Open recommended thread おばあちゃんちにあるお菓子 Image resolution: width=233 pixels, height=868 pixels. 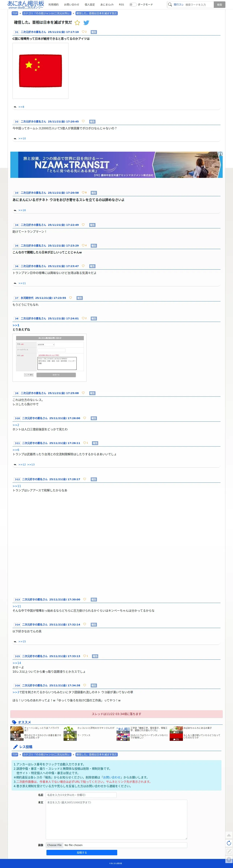coord(198,728)
